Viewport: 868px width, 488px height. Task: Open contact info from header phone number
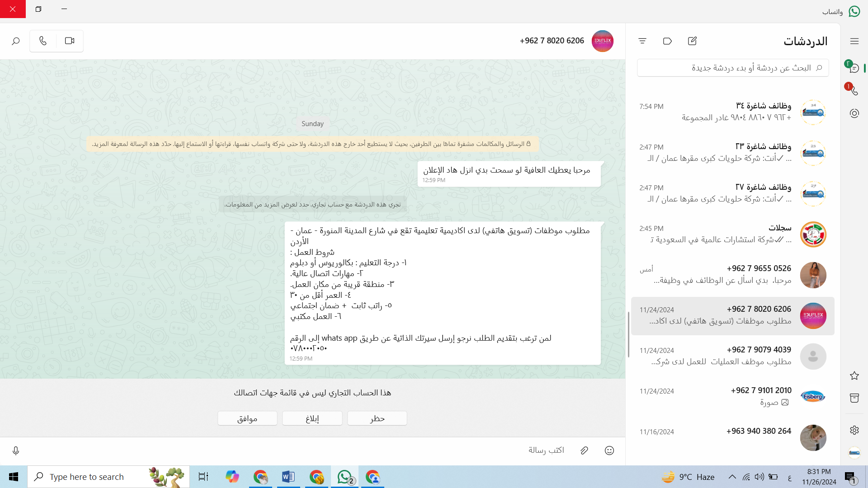click(552, 41)
